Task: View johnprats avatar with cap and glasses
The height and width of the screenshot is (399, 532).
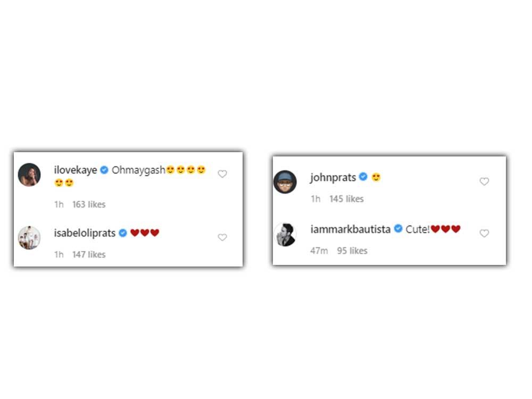Action: pos(285,182)
